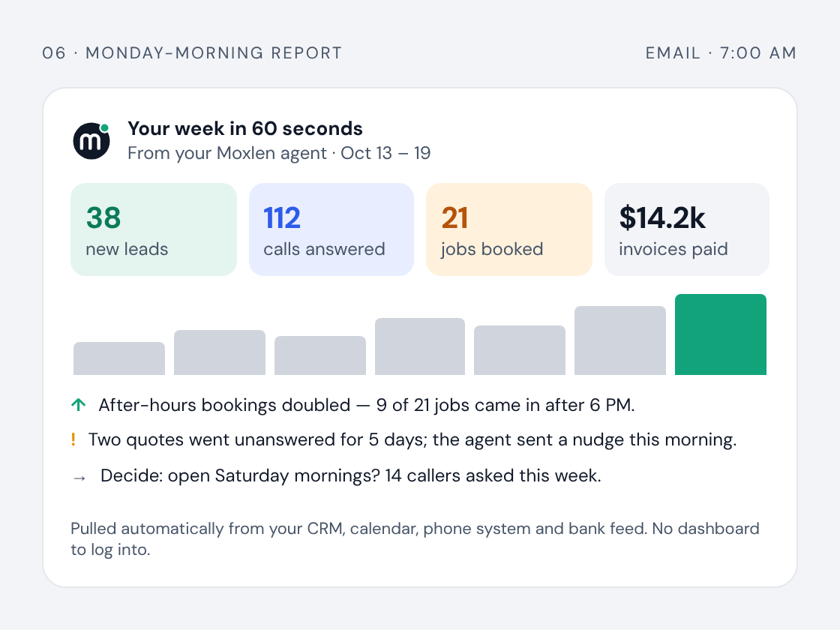Click the 'After-hours bookings doubled' insight text

click(367, 405)
